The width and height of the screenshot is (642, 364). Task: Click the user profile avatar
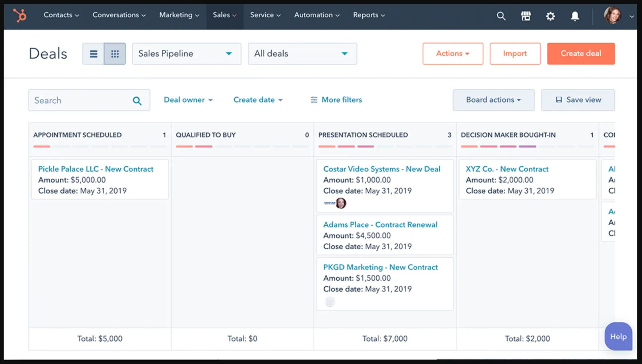[612, 15]
